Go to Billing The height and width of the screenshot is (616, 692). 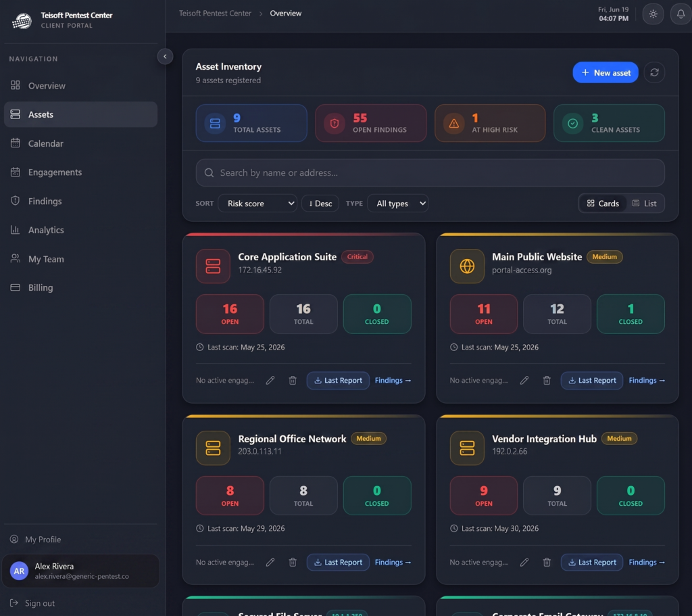point(81,287)
